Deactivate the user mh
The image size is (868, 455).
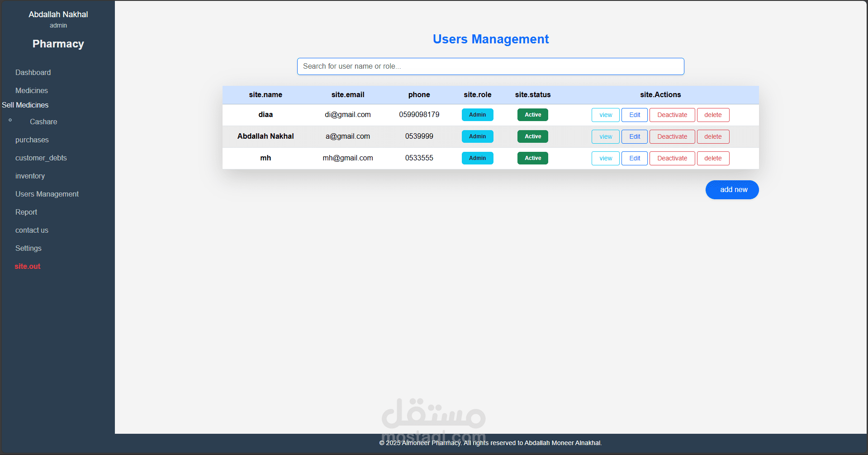point(672,158)
